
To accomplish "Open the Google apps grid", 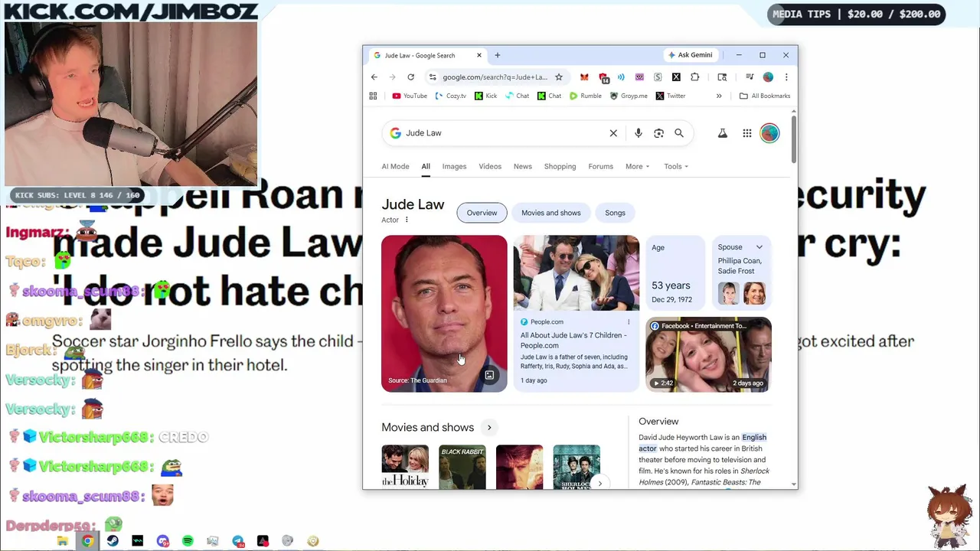I will (747, 133).
